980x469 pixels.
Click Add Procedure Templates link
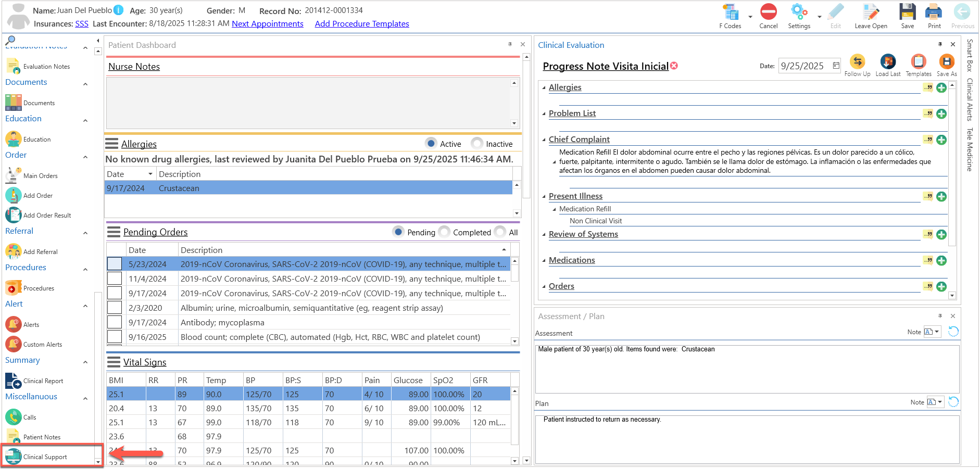pyautogui.click(x=362, y=23)
